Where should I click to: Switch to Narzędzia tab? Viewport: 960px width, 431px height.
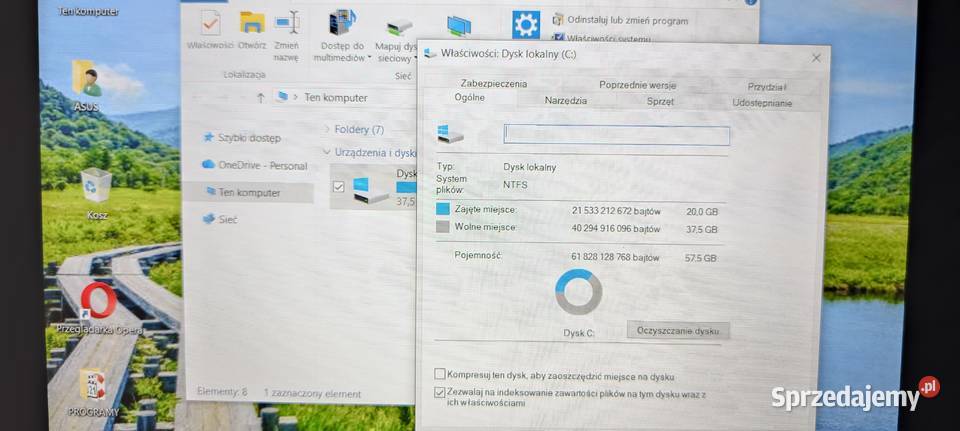(566, 100)
